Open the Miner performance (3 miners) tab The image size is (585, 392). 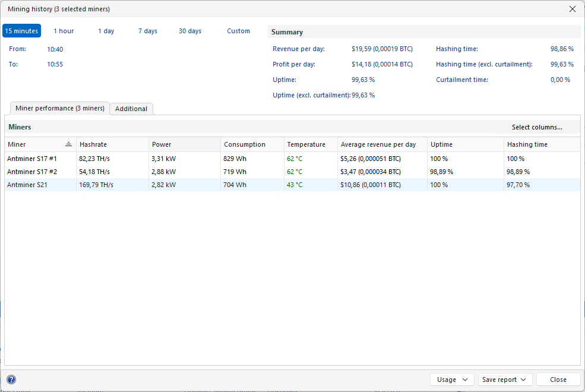pyautogui.click(x=60, y=108)
